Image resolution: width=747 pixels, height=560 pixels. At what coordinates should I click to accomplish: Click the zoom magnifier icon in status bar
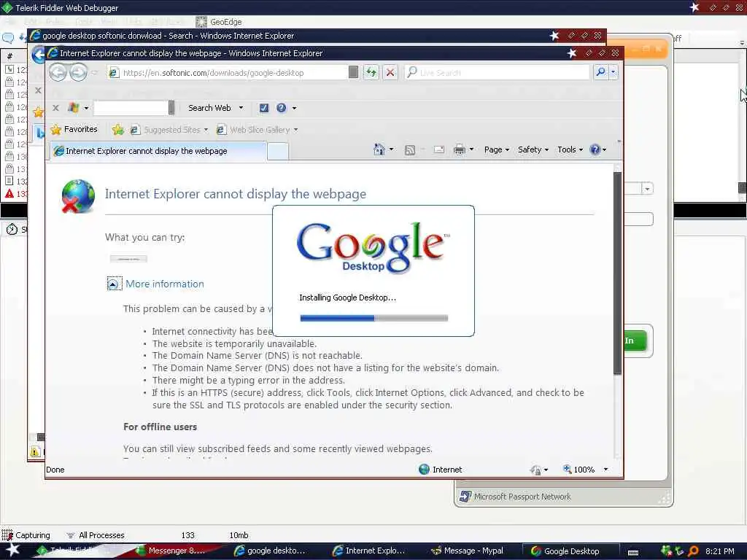567,469
